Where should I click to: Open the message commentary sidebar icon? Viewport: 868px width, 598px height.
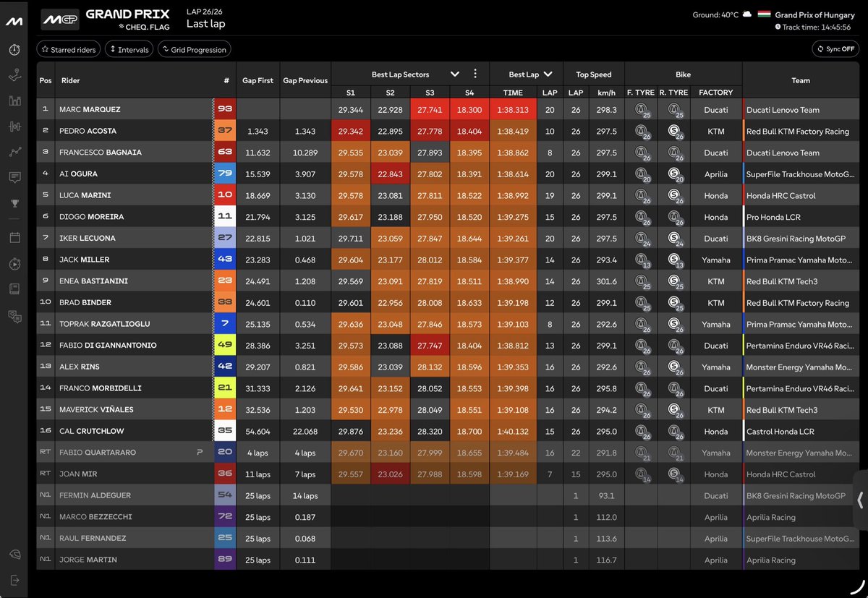click(x=14, y=177)
